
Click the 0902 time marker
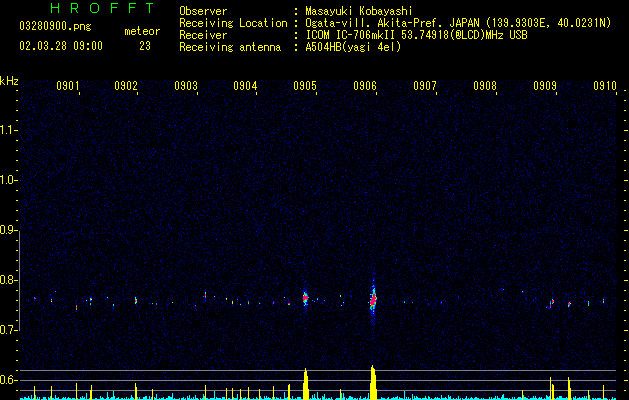pos(126,86)
